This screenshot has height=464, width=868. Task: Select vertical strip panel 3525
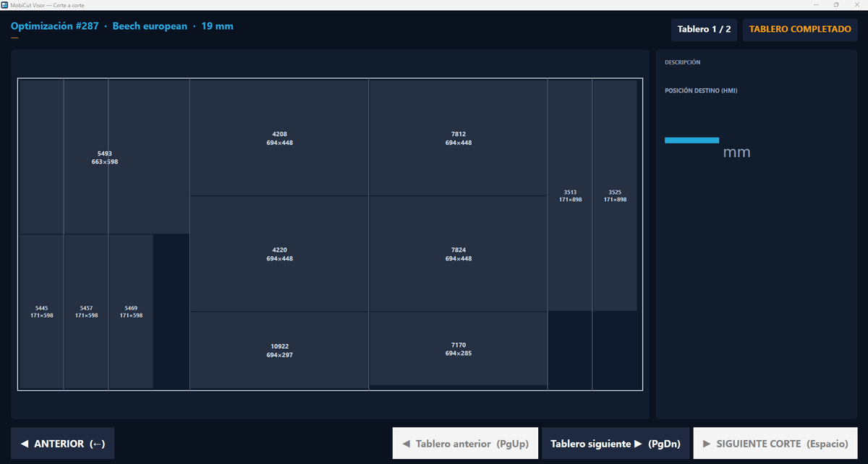(615, 195)
